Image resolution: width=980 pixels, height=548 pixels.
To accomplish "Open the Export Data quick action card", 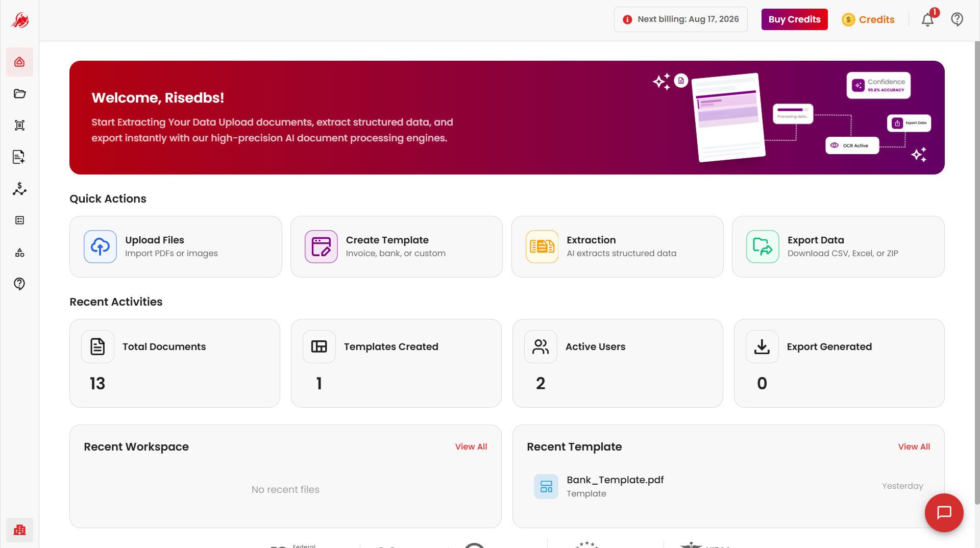I will 838,246.
